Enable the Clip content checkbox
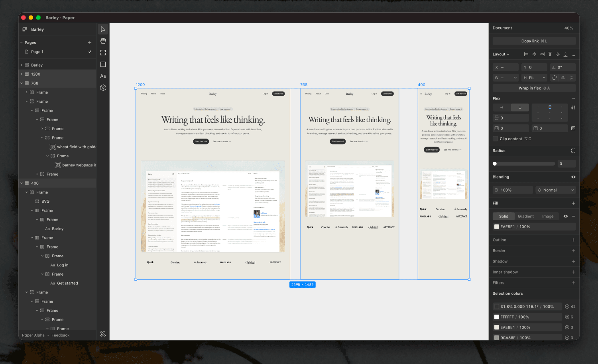598x364 pixels. (496, 139)
